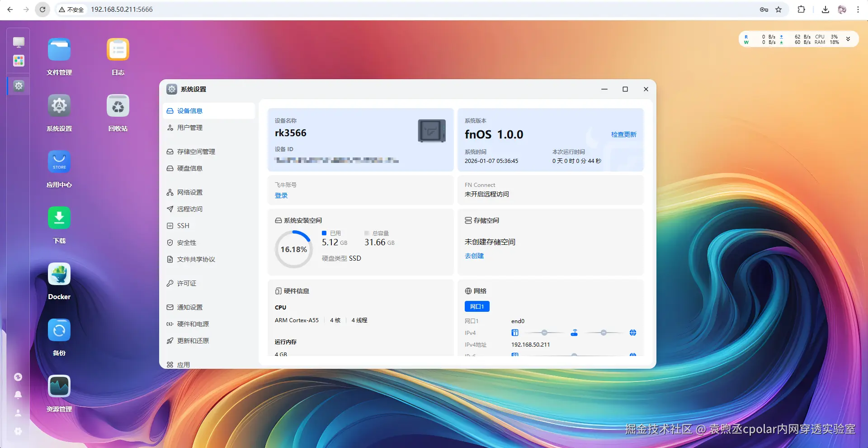
Task: Open the 日志 desktop app
Action: click(x=118, y=50)
